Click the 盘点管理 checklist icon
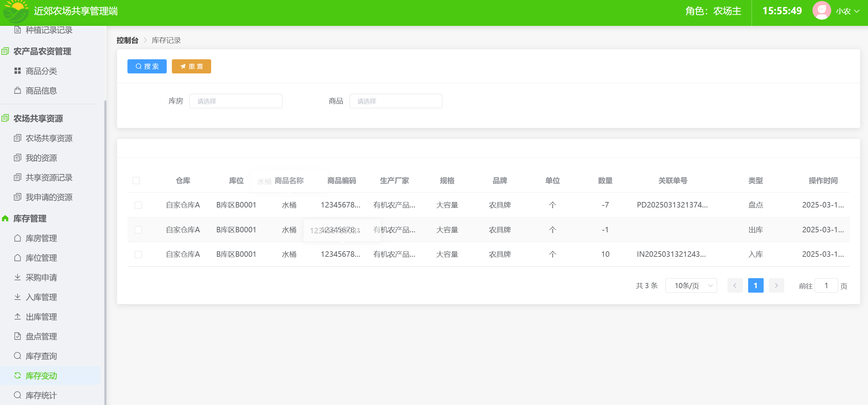The height and width of the screenshot is (405, 868). [18, 336]
